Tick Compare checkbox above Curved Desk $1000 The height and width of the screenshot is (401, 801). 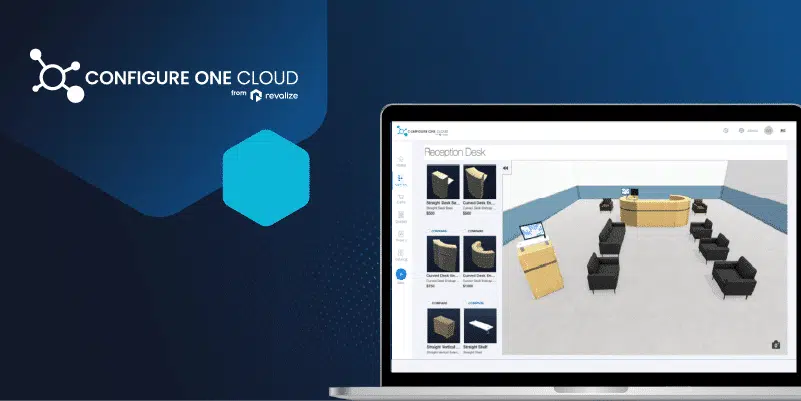click(465, 231)
